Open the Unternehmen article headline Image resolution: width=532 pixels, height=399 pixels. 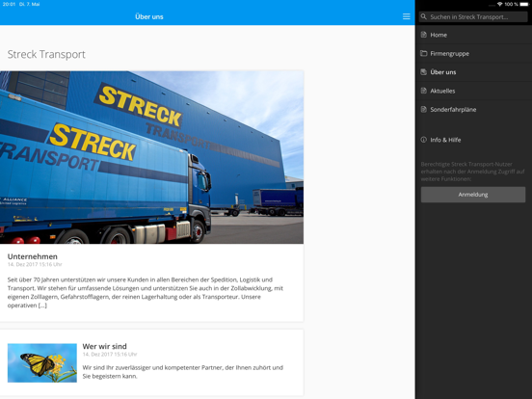[x=33, y=256]
